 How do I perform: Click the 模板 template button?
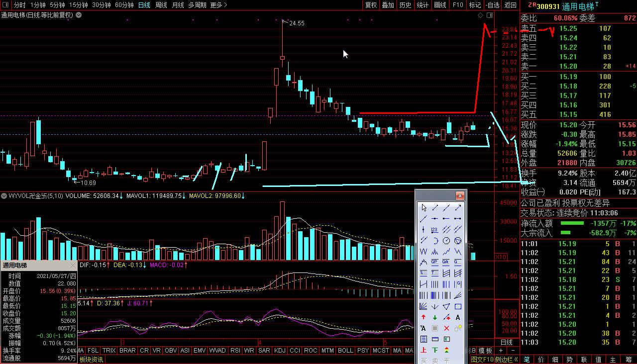(x=486, y=351)
